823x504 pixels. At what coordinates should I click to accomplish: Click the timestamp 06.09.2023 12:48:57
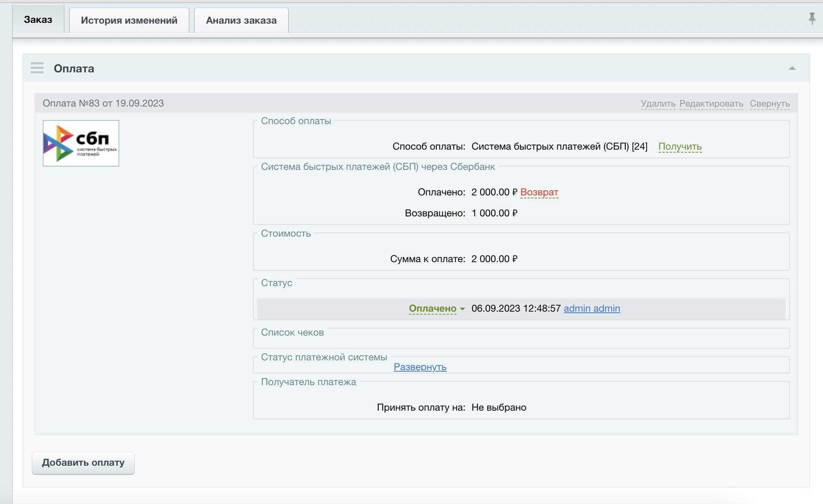516,308
